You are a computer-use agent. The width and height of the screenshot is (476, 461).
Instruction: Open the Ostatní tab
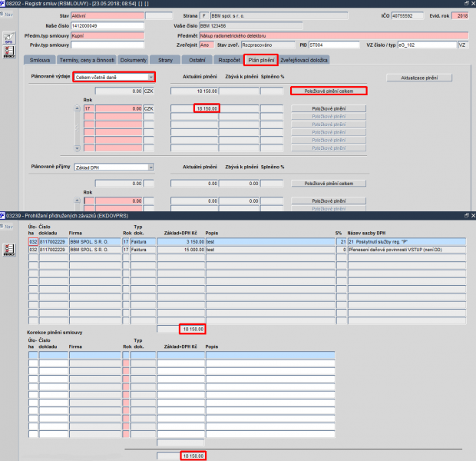coord(197,60)
